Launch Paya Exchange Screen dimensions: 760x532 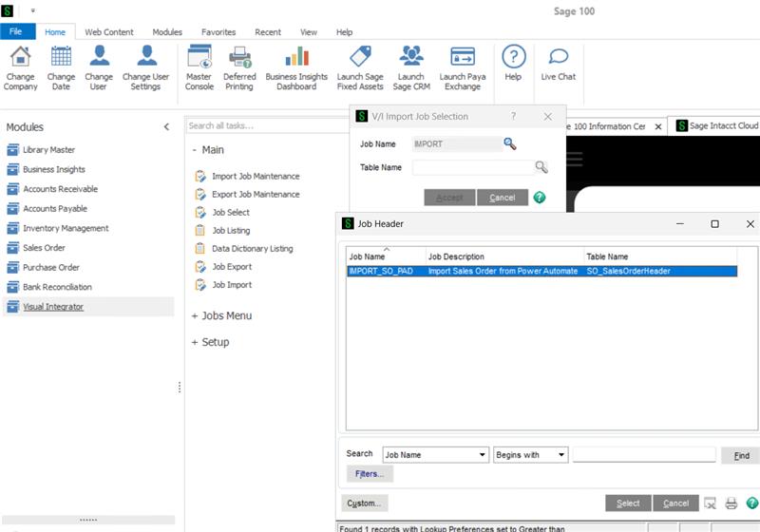coord(463,67)
